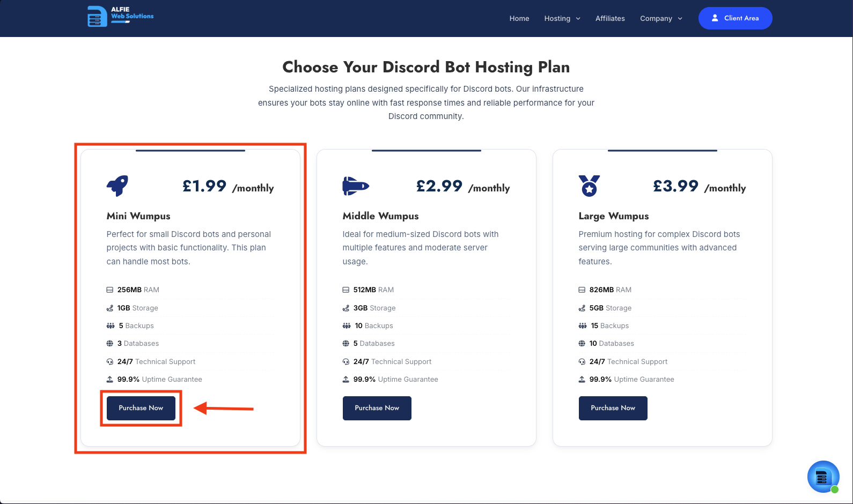853x504 pixels.
Task: Click the Alfie Web Solutions logo
Action: point(120,16)
